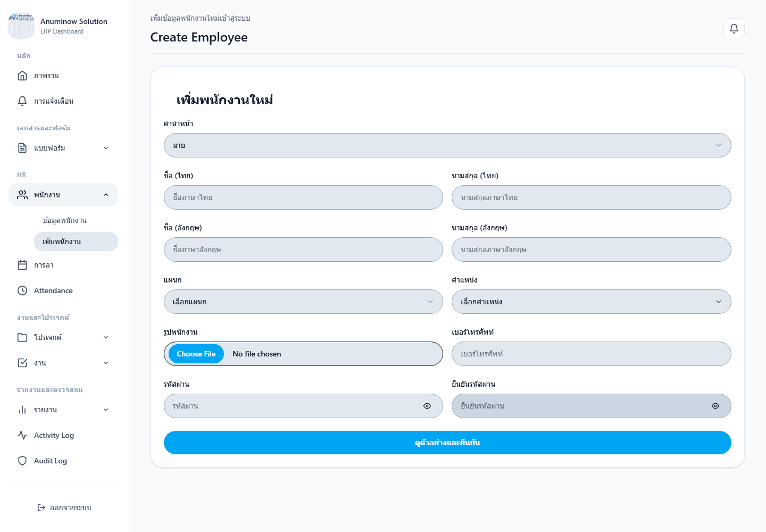Viewport: 766px width, 532px height.
Task: Click the logout arrow icon
Action: (x=41, y=508)
